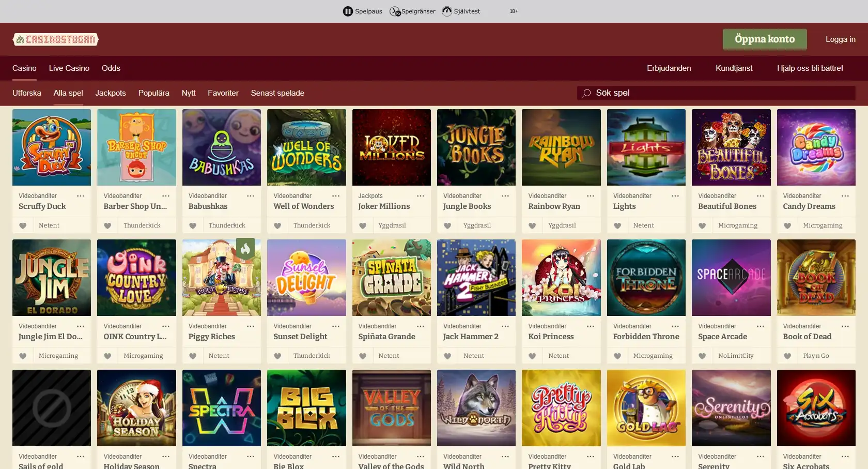Switch to the Jackpots tab
Viewport: 868px width, 469px height.
pyautogui.click(x=111, y=93)
